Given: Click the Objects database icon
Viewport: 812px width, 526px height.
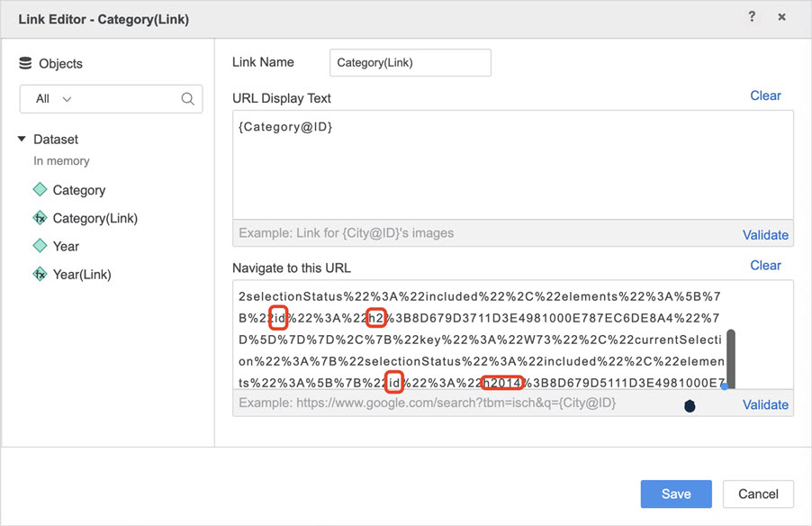Looking at the screenshot, I should tap(25, 63).
